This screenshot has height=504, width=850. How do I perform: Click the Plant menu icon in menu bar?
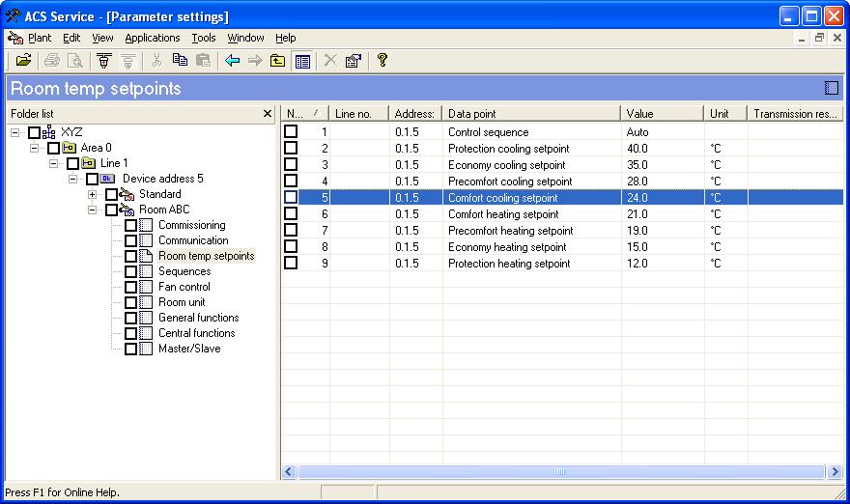(15, 38)
